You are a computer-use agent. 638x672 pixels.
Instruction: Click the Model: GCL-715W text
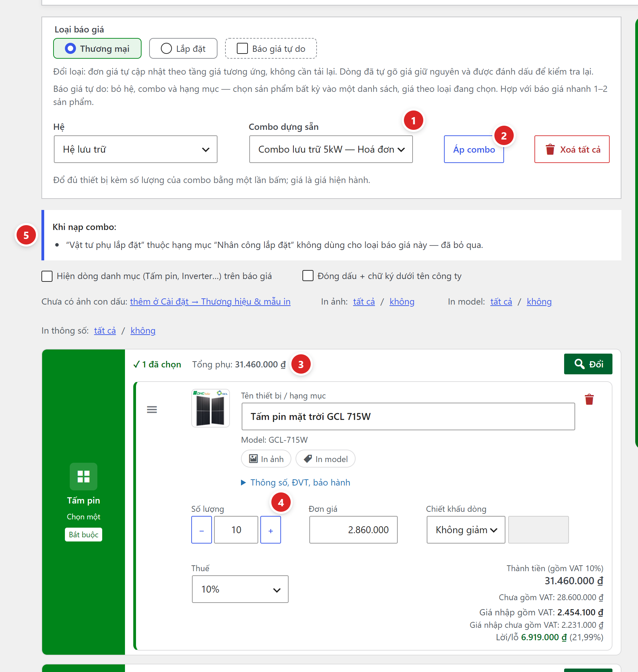(x=274, y=440)
